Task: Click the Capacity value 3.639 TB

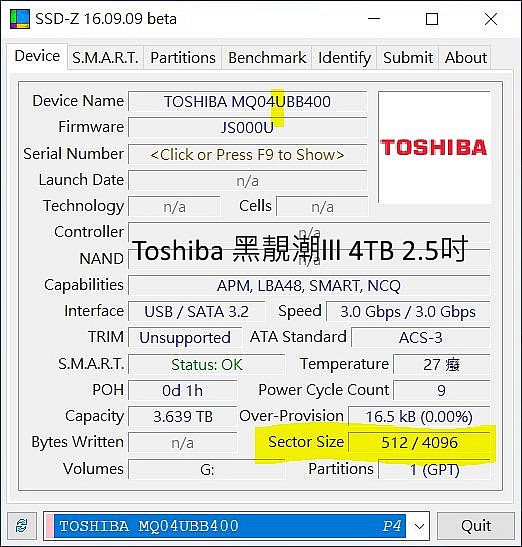Action: tap(182, 417)
